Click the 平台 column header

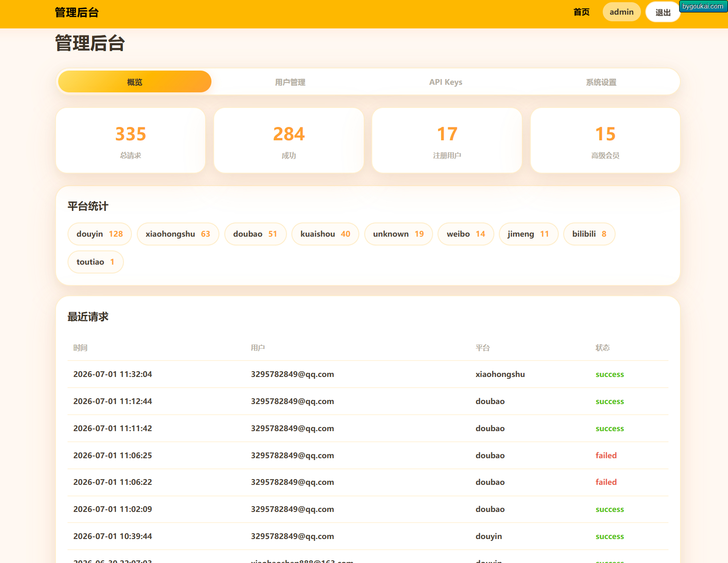pos(482,348)
